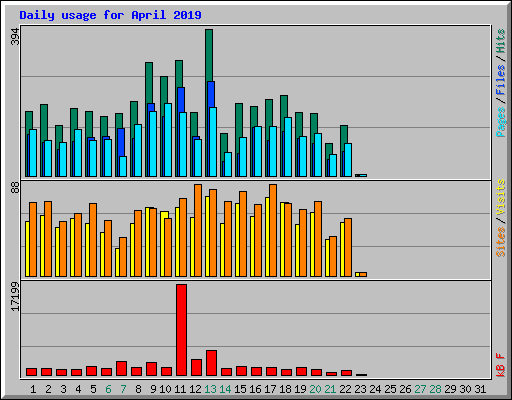Click day label 15 on the x-axis

(240, 389)
